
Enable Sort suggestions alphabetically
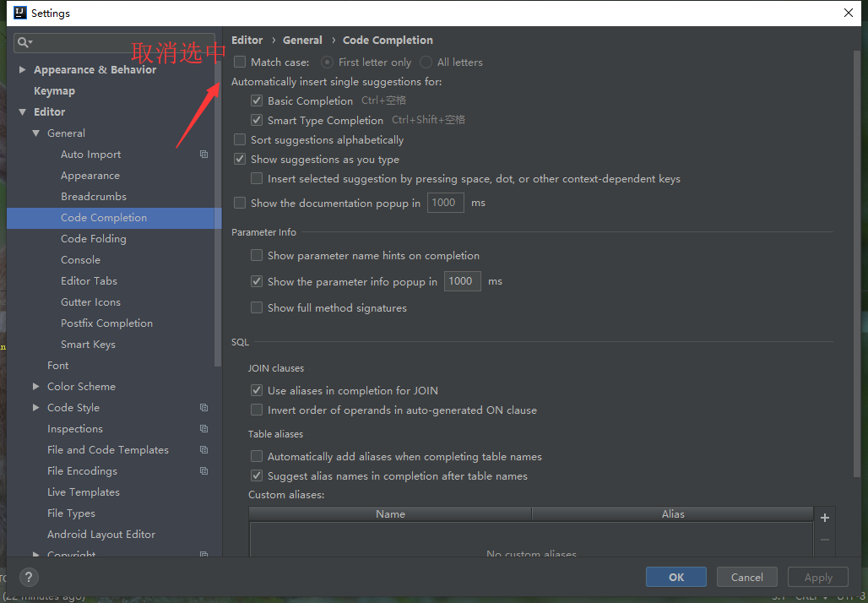(x=240, y=139)
